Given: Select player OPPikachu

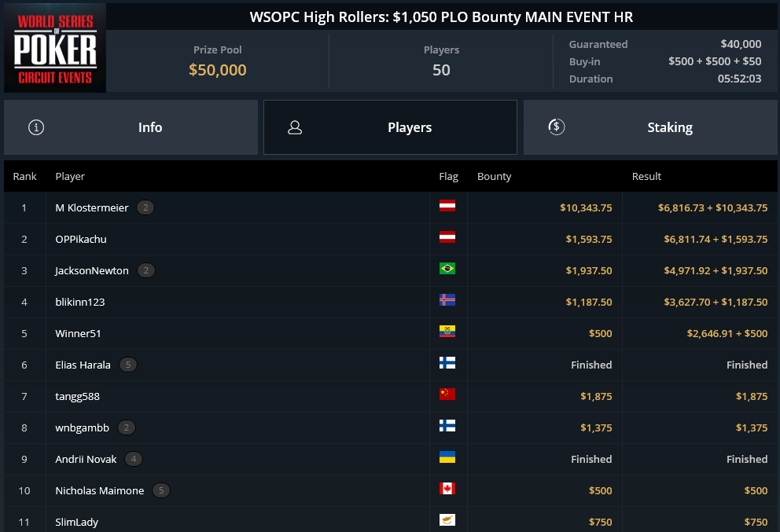Looking at the screenshot, I should (80, 239).
